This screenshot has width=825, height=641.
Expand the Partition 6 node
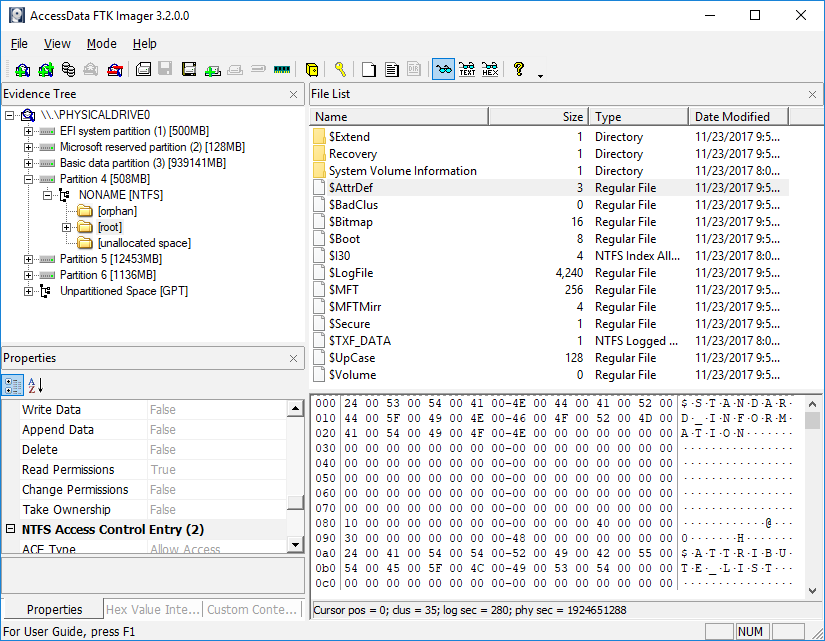coord(28,275)
